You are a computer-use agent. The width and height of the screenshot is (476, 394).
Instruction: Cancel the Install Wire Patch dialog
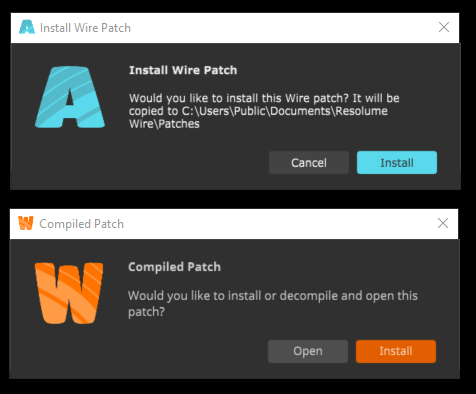309,162
